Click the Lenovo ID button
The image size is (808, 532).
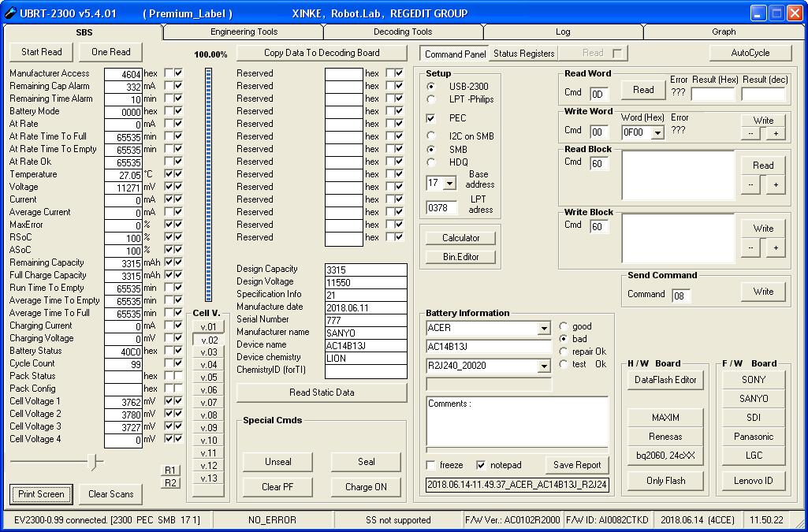point(754,481)
